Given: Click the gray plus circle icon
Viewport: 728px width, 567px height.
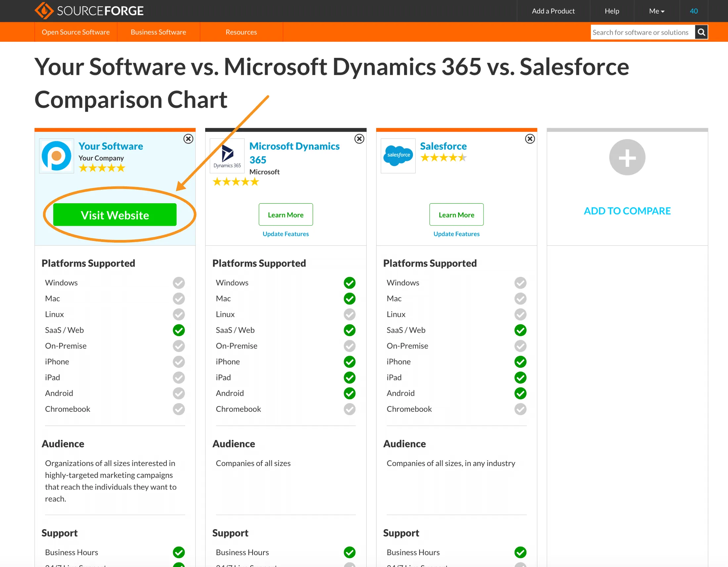Looking at the screenshot, I should 627,157.
